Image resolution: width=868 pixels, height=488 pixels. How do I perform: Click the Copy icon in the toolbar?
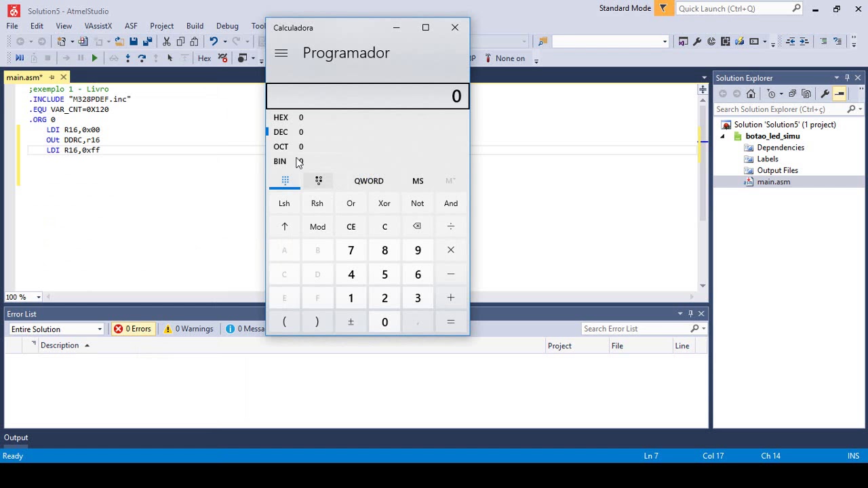(x=180, y=41)
